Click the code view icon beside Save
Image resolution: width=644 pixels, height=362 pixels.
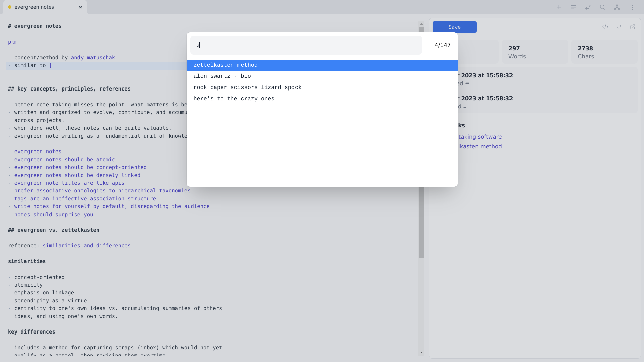click(x=605, y=27)
